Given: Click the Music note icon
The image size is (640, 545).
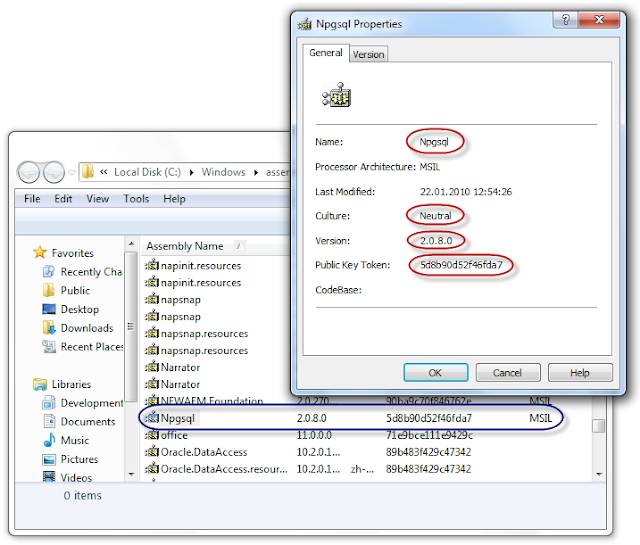Looking at the screenshot, I should pyautogui.click(x=49, y=440).
